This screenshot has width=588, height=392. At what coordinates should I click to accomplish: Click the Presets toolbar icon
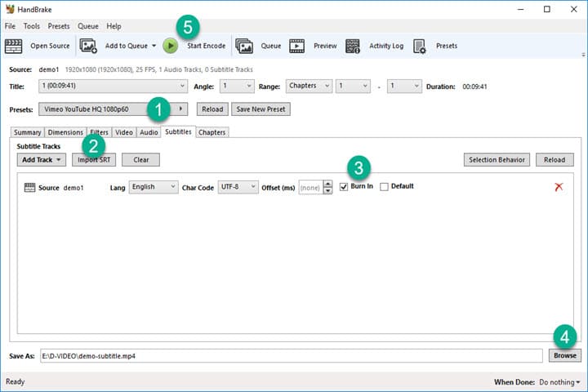point(420,46)
